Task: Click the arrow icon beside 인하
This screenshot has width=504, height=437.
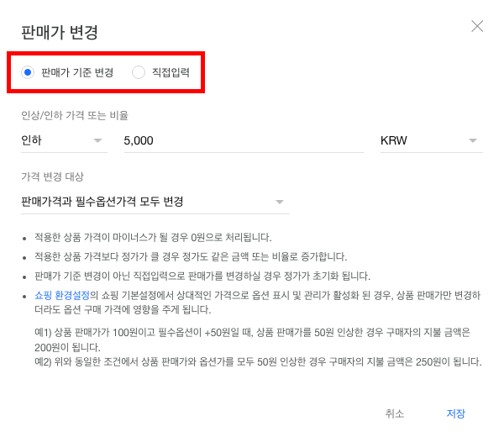Action: [98, 140]
